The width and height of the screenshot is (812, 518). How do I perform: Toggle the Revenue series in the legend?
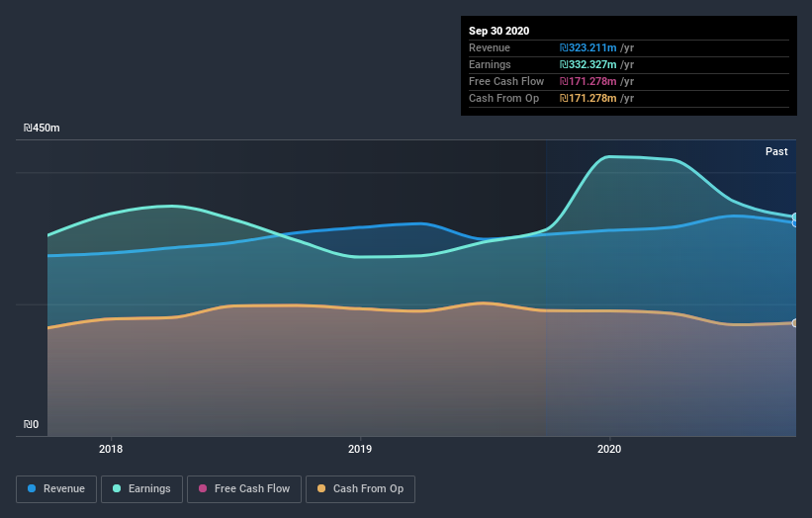click(x=56, y=489)
